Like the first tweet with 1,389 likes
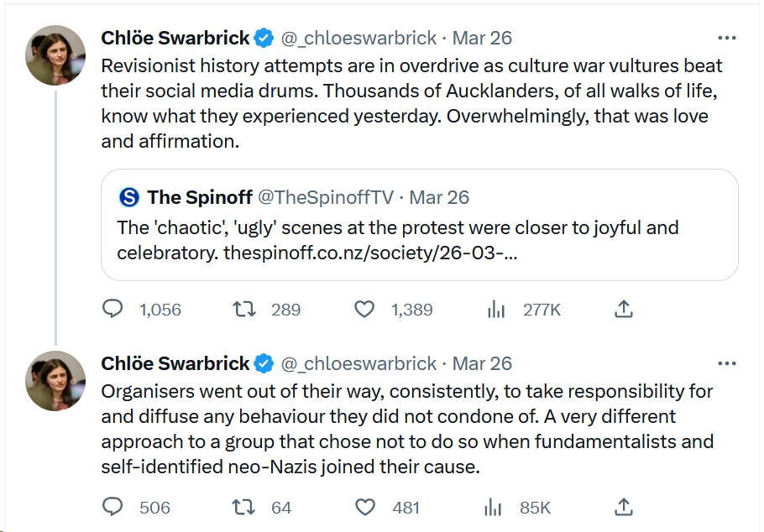This screenshot has height=532, width=764. click(x=364, y=310)
